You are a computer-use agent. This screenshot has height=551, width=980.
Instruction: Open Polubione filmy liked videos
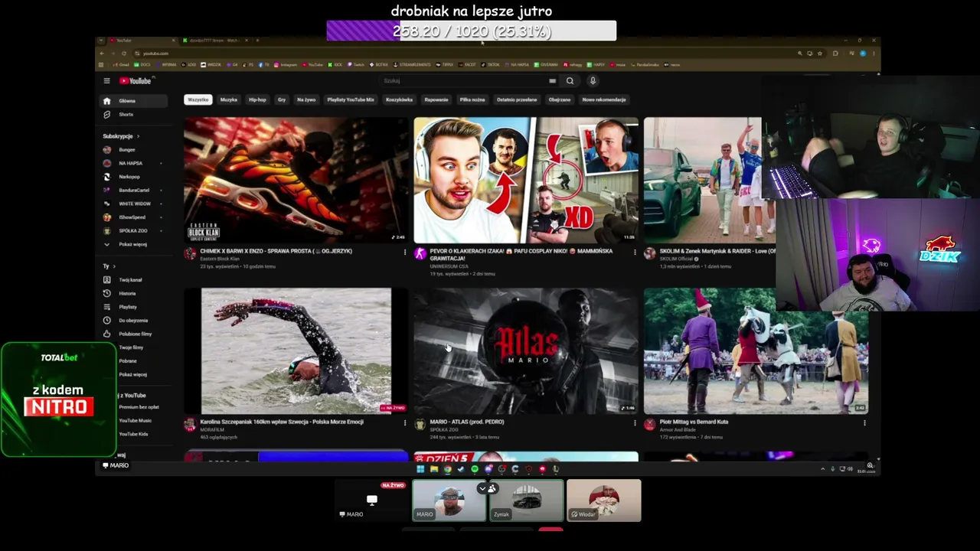[x=135, y=334]
